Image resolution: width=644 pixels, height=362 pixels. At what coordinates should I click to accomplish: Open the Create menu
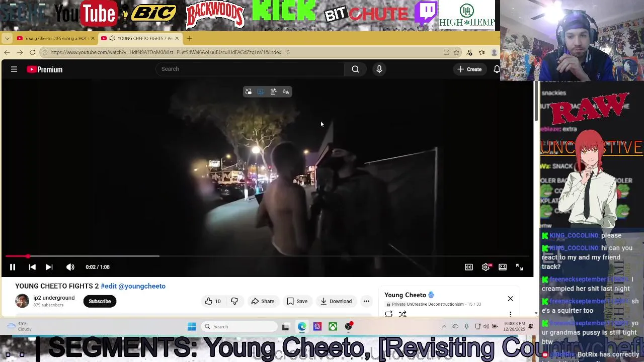point(469,69)
